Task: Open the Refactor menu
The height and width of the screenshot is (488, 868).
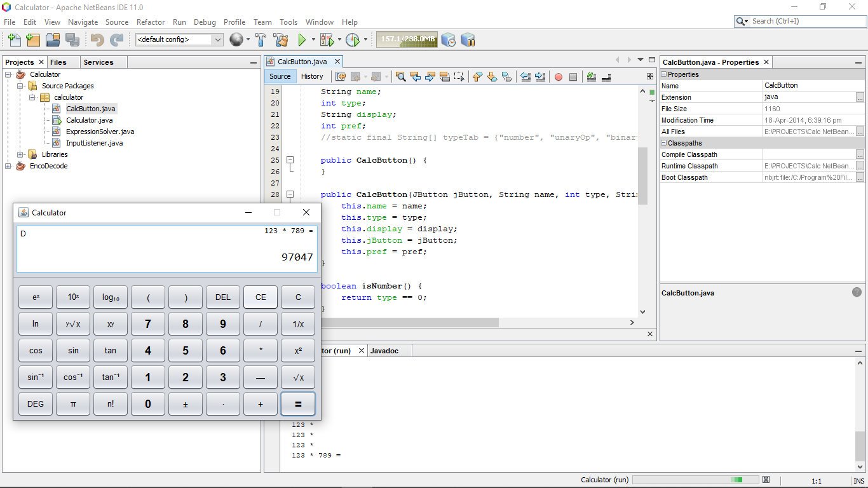Action: click(151, 22)
